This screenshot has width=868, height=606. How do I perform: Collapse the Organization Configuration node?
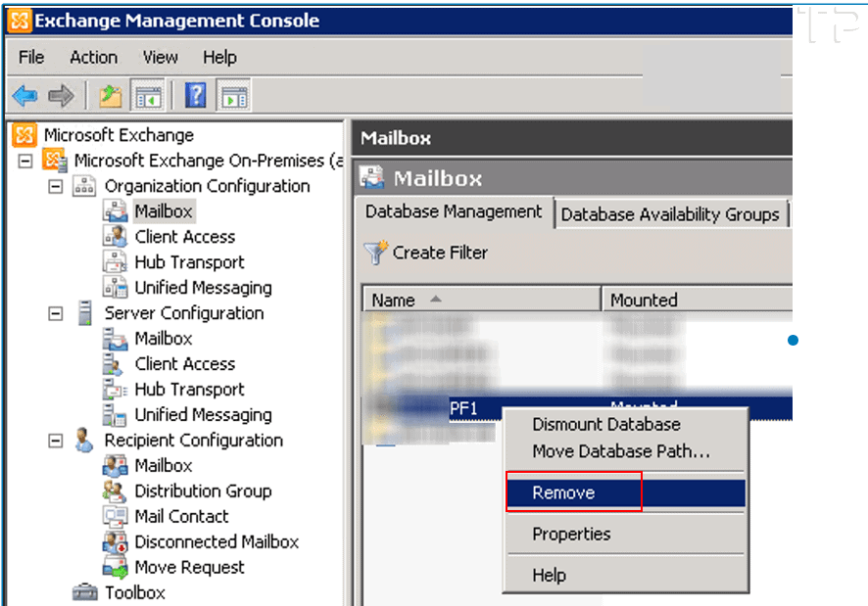point(56,187)
